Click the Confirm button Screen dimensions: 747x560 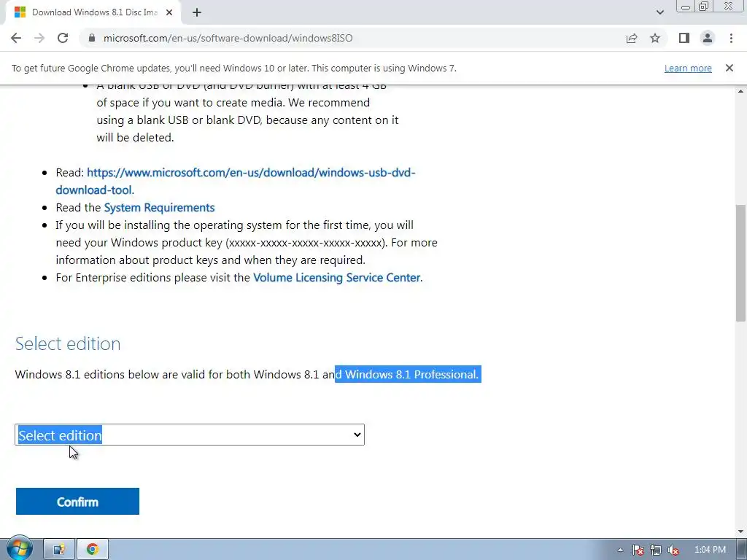[x=77, y=502]
